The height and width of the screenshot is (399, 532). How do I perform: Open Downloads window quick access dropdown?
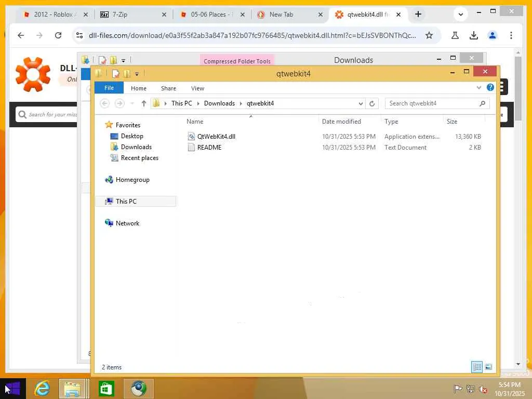click(124, 60)
